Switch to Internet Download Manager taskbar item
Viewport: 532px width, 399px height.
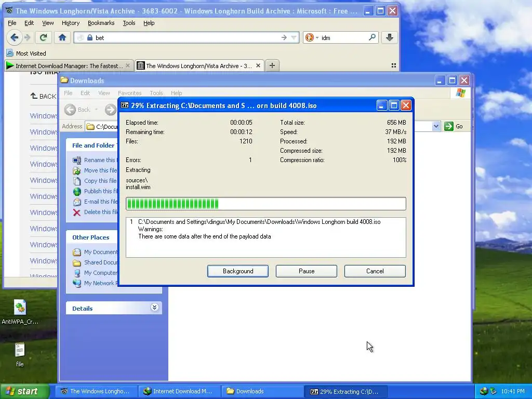click(179, 391)
